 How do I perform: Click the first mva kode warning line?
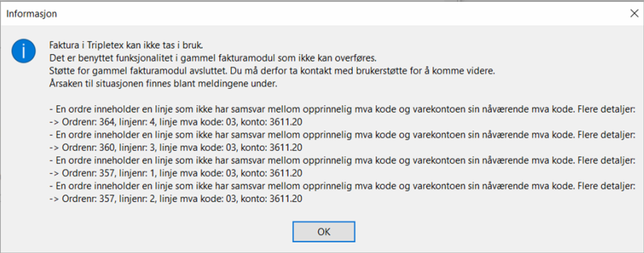coord(342,109)
